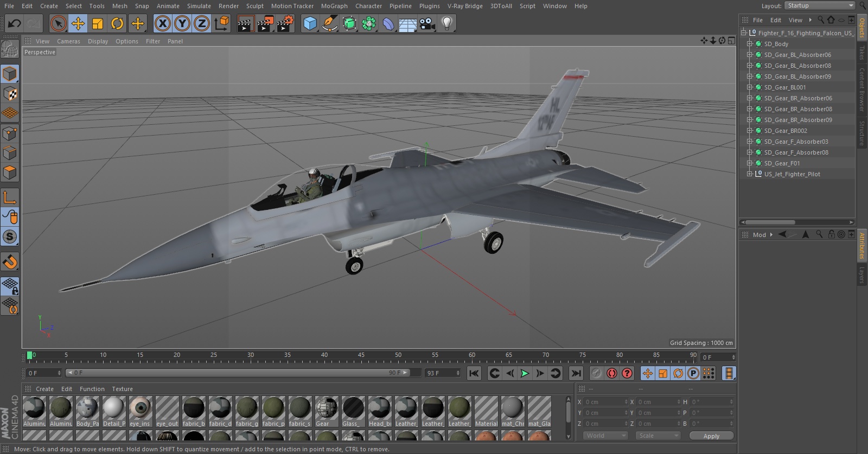Click the object manager horizontal scrollbar

tap(769, 222)
